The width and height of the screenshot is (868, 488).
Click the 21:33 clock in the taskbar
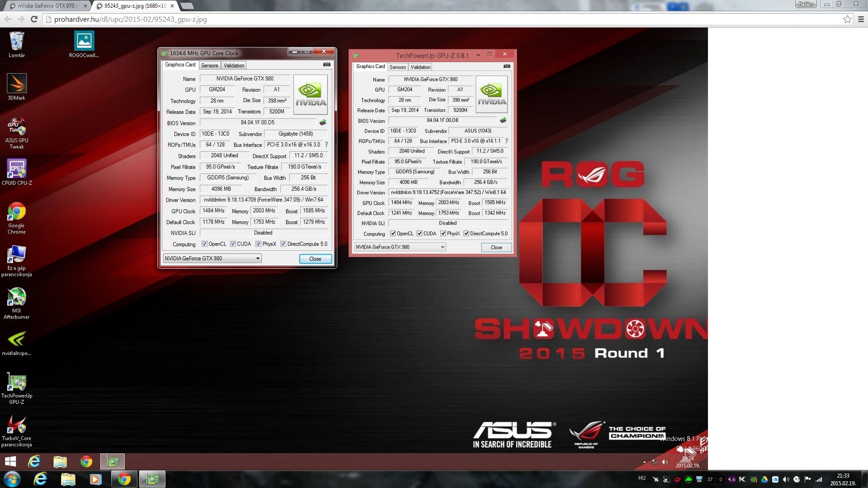(843, 479)
